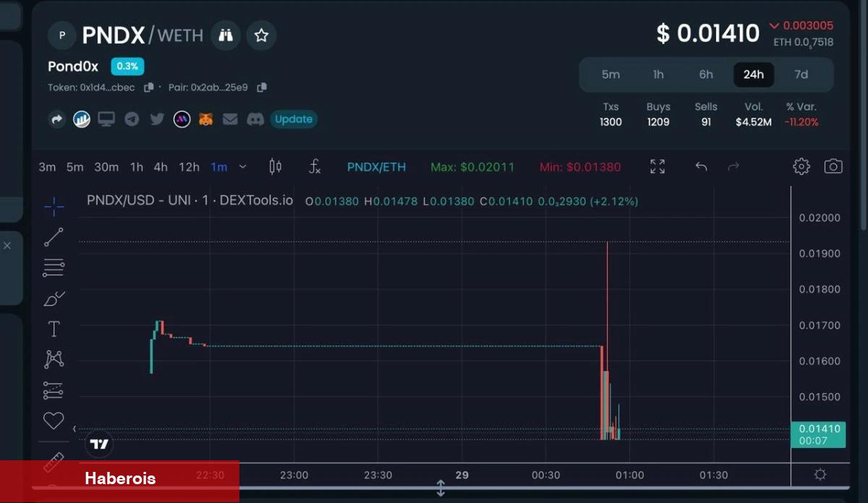Set chart interval to 1h

point(137,167)
